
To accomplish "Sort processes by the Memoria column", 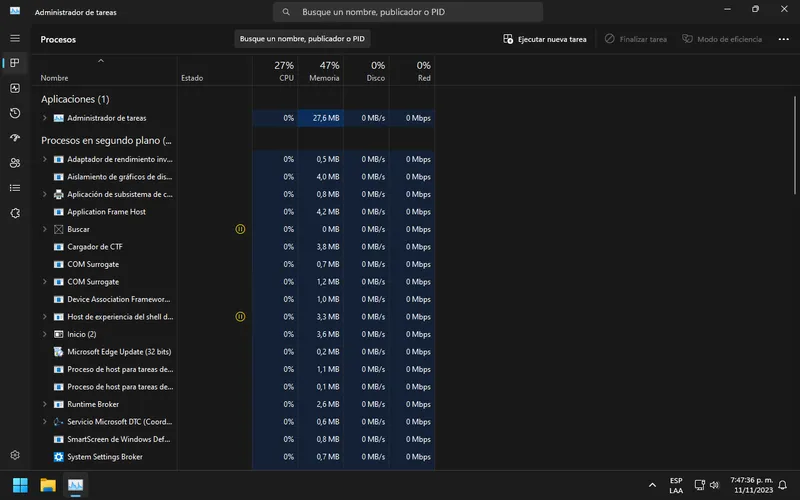I will point(323,71).
